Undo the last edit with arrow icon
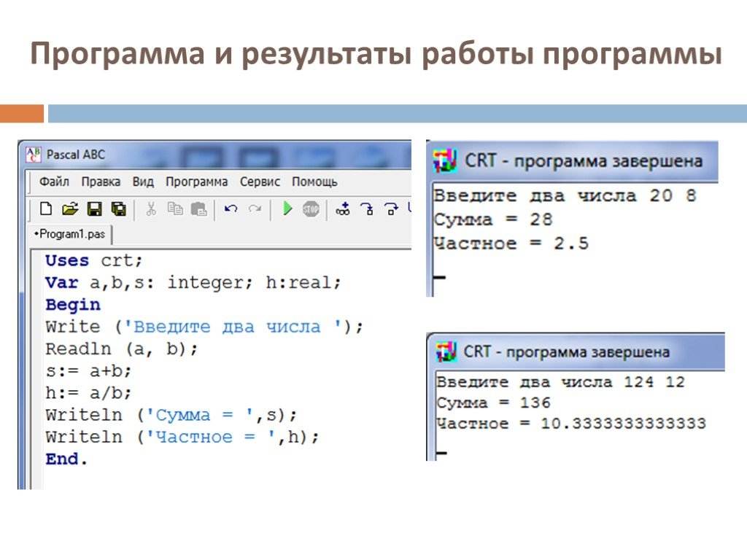Screen dimensions: 747x560 pos(231,209)
